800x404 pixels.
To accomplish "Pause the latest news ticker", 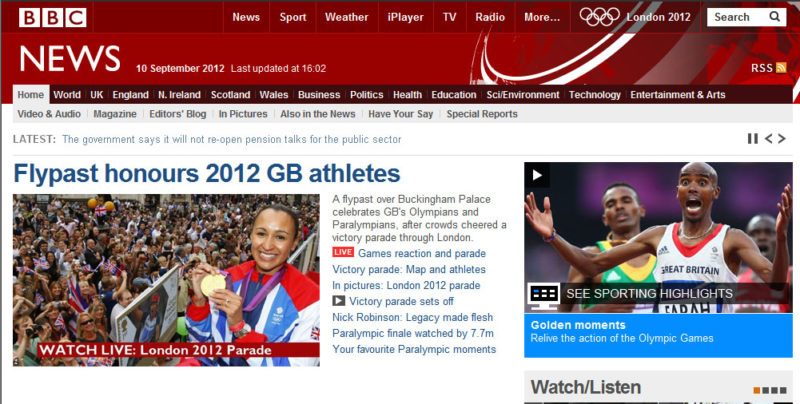I will point(753,138).
